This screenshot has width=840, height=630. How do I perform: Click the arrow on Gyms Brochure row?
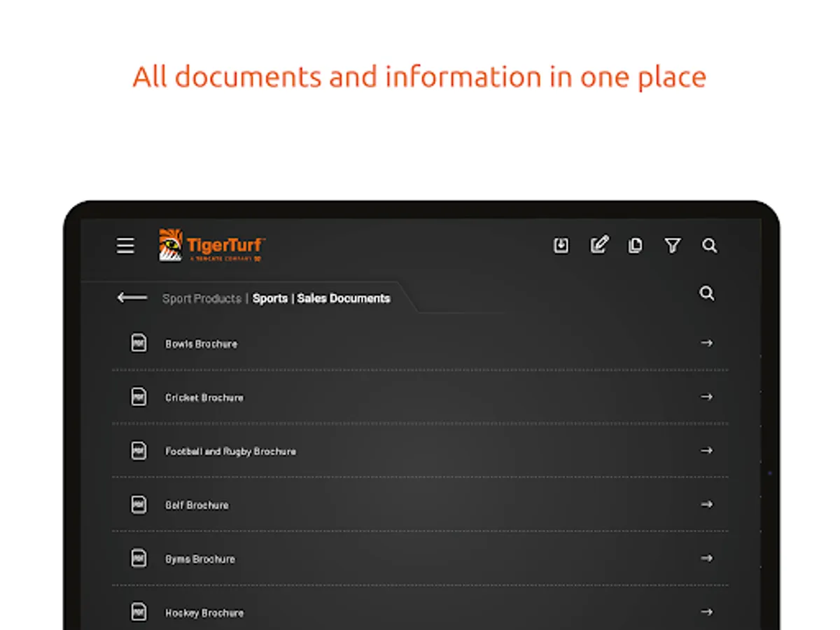[707, 559]
